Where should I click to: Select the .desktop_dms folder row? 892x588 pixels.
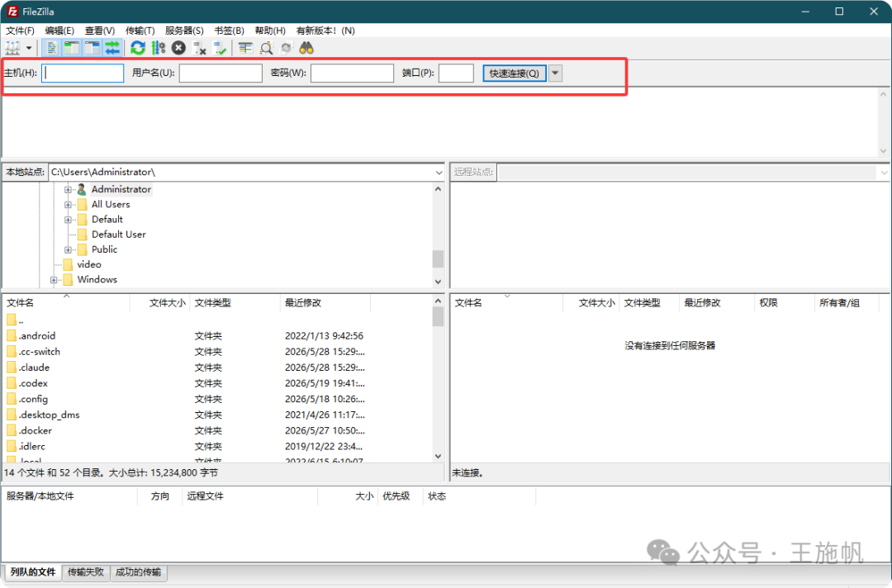tap(218, 415)
